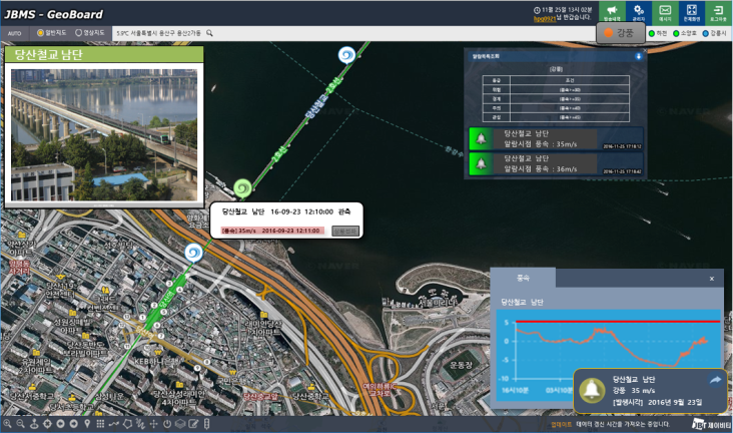The width and height of the screenshot is (733, 433).
Task: Click the map layers icon in bottom toolbar
Action: 180,424
